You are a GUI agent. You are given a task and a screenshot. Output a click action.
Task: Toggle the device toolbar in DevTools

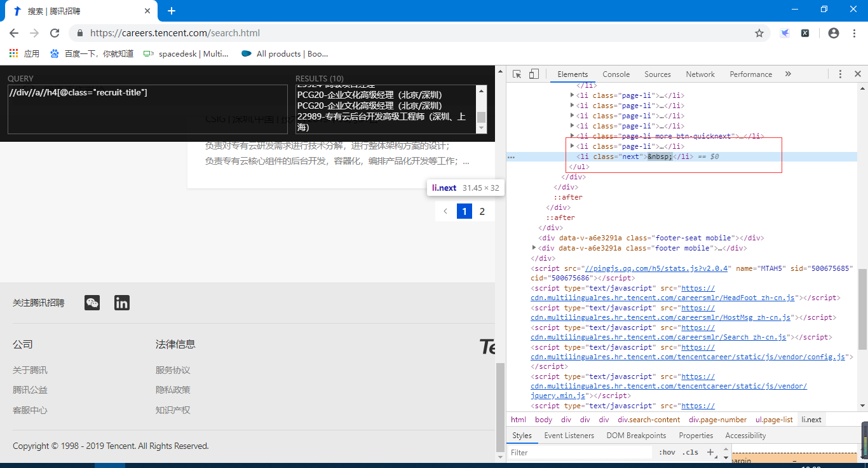point(534,74)
